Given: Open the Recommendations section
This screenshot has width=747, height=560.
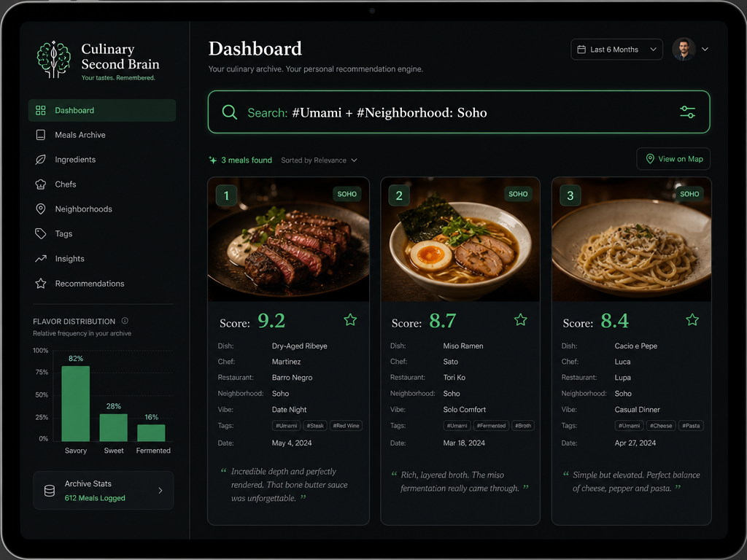Looking at the screenshot, I should (102, 284).
